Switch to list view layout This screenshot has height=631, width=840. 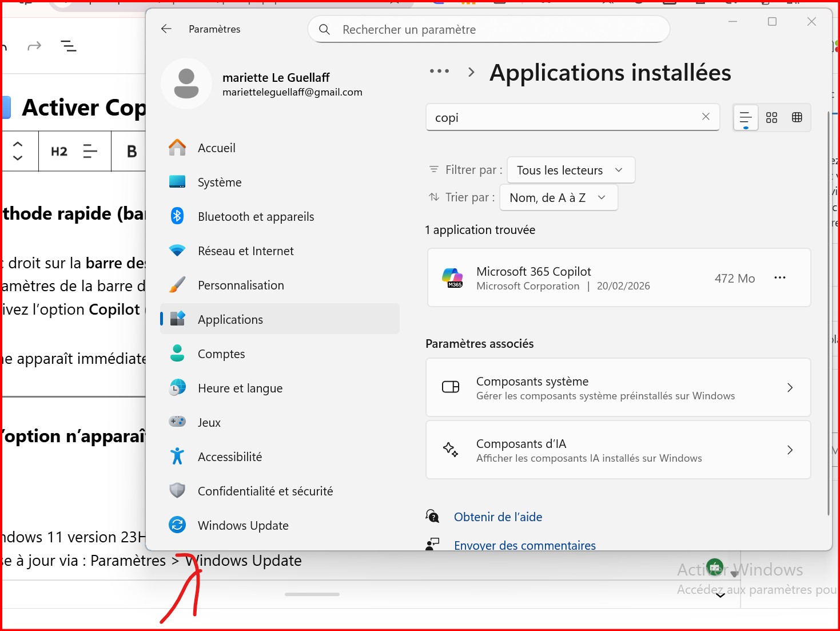746,118
